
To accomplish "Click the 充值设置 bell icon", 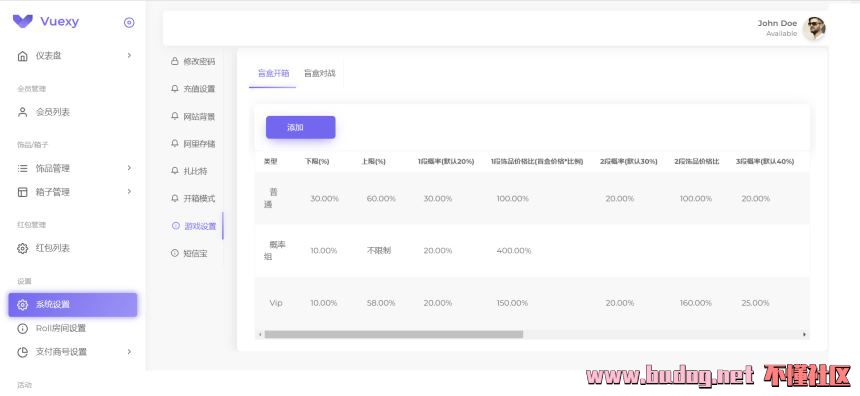I will (174, 88).
